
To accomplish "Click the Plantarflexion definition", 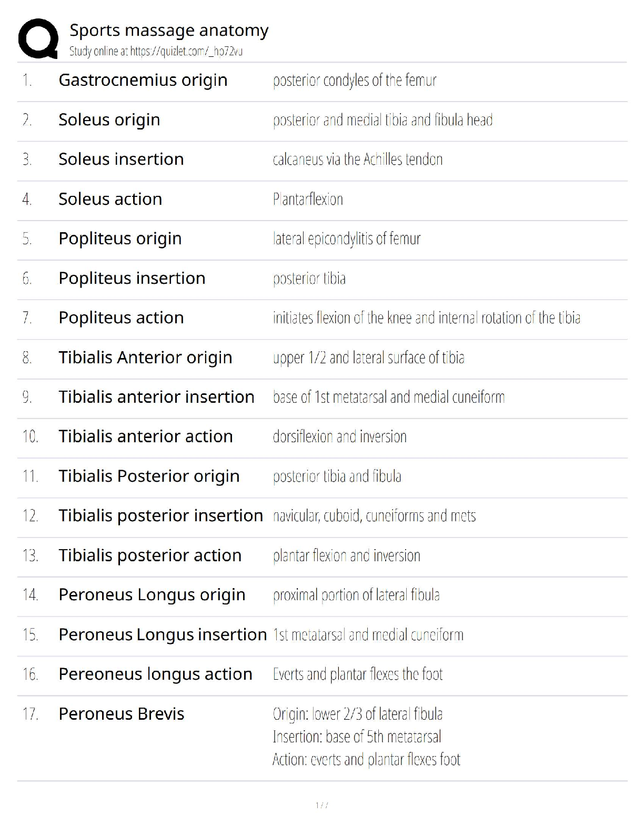I will click(308, 199).
